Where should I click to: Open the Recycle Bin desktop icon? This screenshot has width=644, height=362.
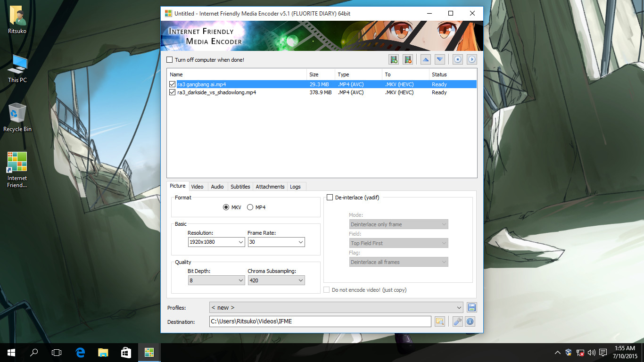tap(17, 117)
